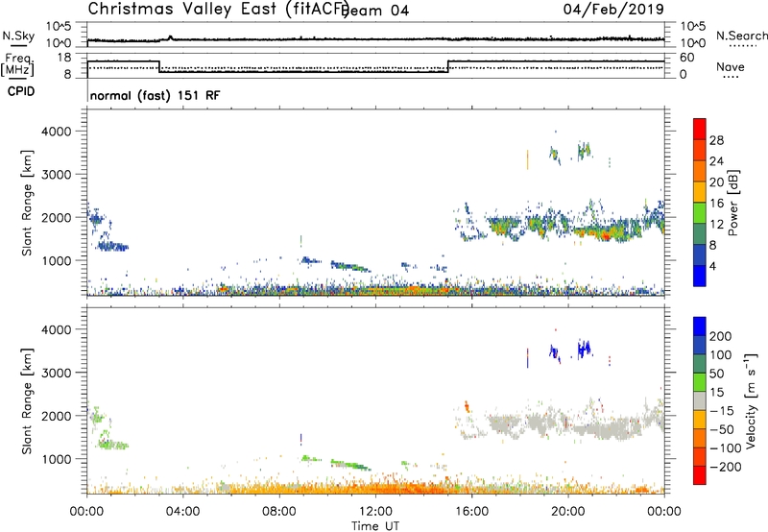Image resolution: width=768 pixels, height=532 pixels.
Task: Click the '4000' tick on power panel
Action: (57, 132)
